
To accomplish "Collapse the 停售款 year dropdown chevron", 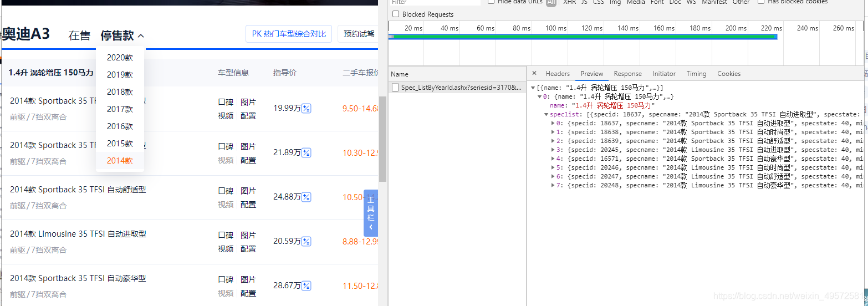I will [x=141, y=36].
